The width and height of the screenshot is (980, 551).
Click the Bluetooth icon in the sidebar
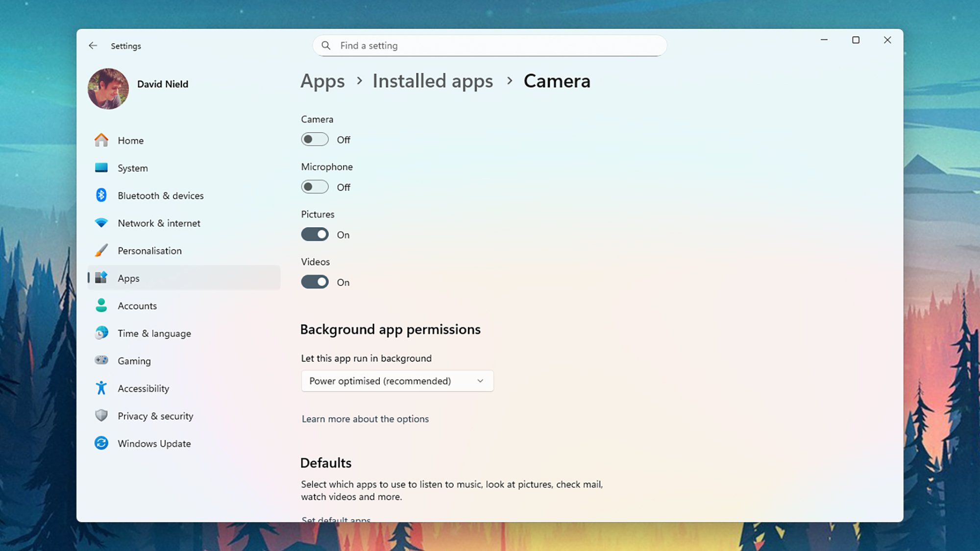[101, 195]
